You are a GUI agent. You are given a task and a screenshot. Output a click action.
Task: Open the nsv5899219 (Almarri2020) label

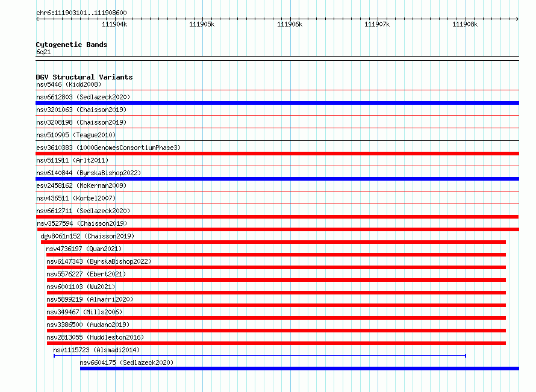[x=90, y=299]
